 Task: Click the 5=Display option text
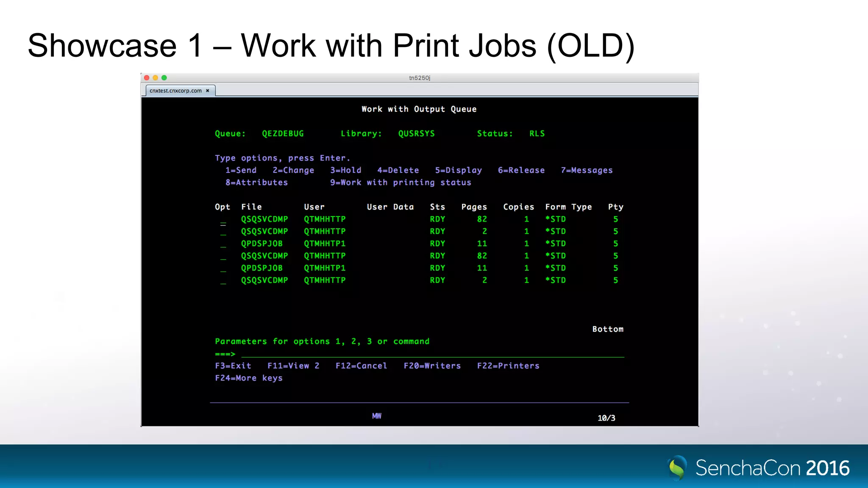pyautogui.click(x=459, y=170)
